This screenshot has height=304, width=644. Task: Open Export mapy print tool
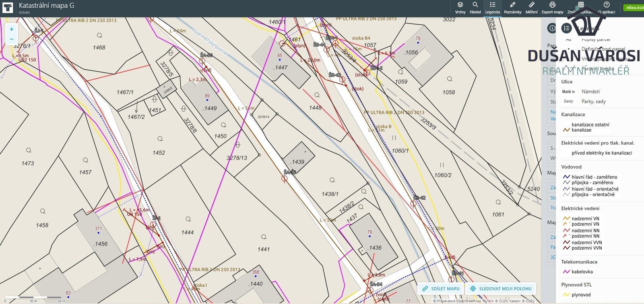click(552, 7)
